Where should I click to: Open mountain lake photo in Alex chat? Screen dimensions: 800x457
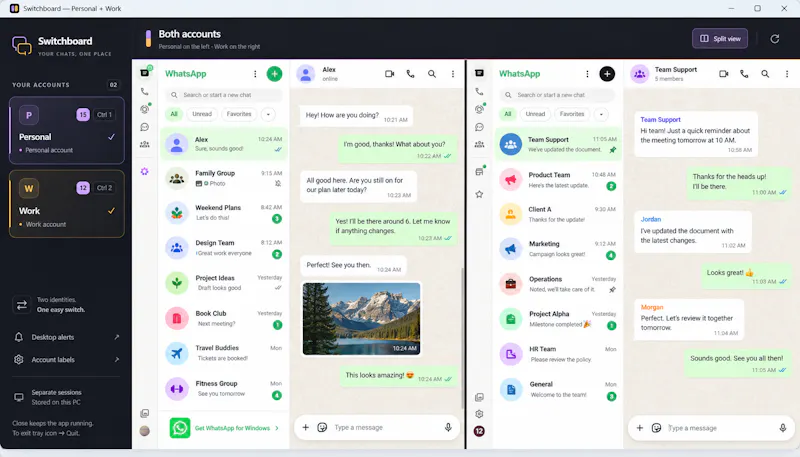coord(361,319)
